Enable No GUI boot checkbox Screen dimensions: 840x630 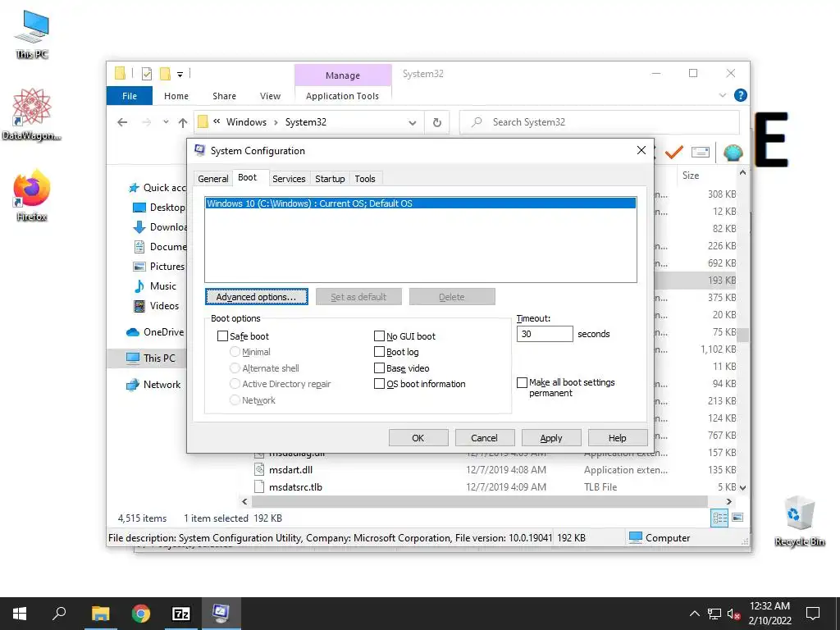[379, 336]
